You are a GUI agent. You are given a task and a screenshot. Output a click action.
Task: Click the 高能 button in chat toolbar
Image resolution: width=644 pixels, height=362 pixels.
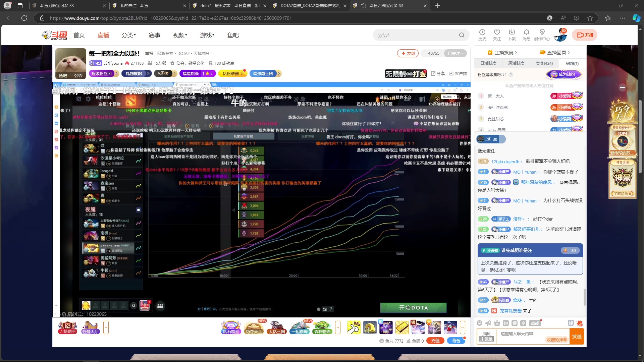pos(535,323)
